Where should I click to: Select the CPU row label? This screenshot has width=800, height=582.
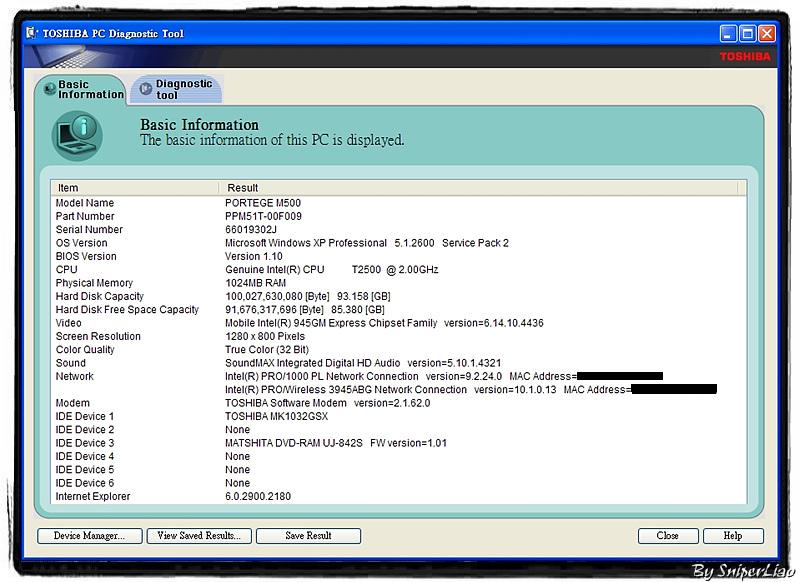(x=67, y=269)
